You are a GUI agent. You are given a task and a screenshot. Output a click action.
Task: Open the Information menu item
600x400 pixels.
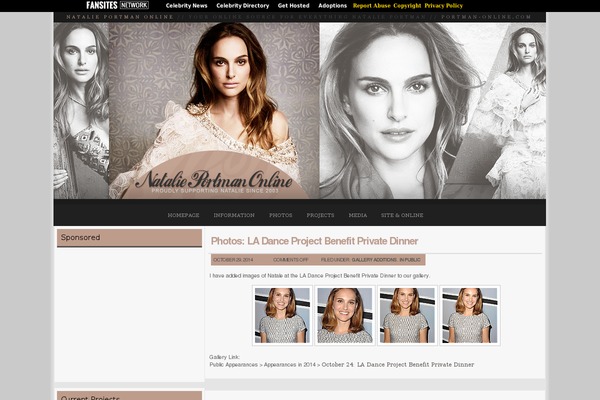234,215
